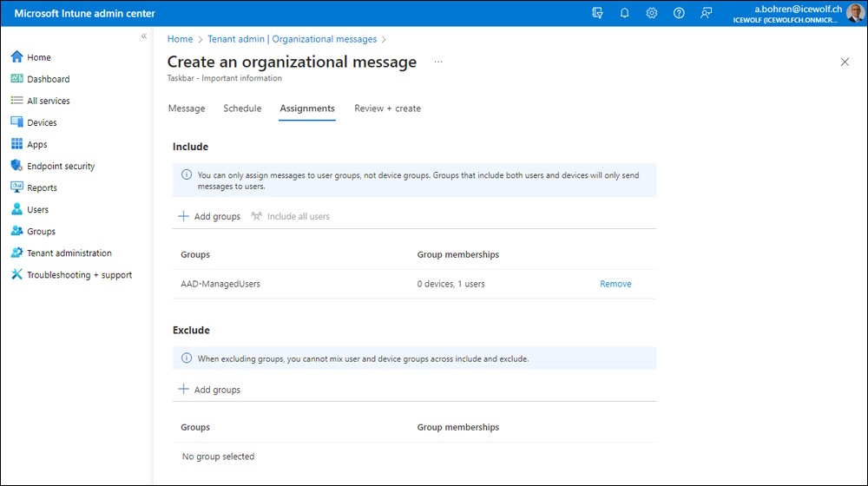The width and height of the screenshot is (868, 486).
Task: Select the AAD-ManagedUsers group name
Action: [x=220, y=284]
